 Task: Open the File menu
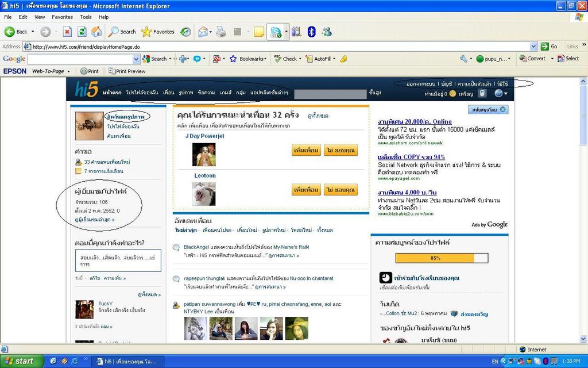pyautogui.click(x=8, y=17)
